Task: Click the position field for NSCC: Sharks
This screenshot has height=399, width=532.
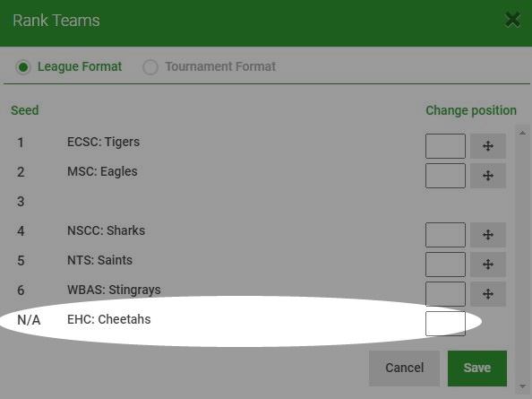Action: (445, 235)
